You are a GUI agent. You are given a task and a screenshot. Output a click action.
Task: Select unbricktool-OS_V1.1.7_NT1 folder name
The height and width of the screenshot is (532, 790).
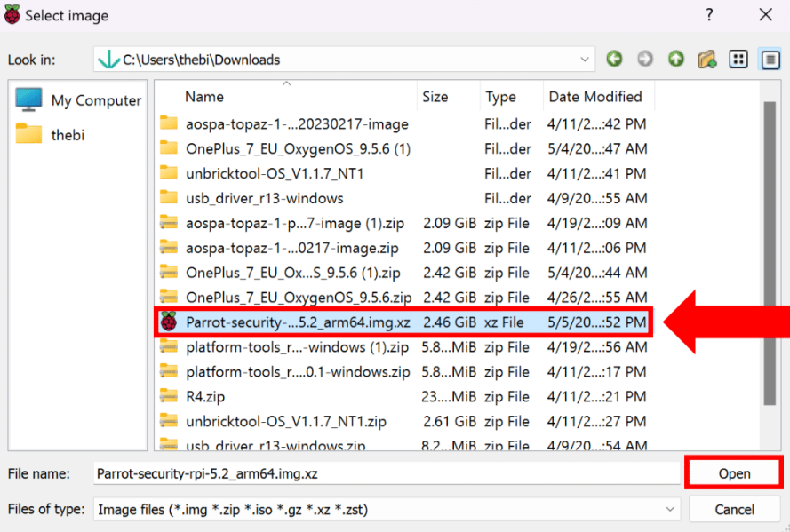click(275, 173)
